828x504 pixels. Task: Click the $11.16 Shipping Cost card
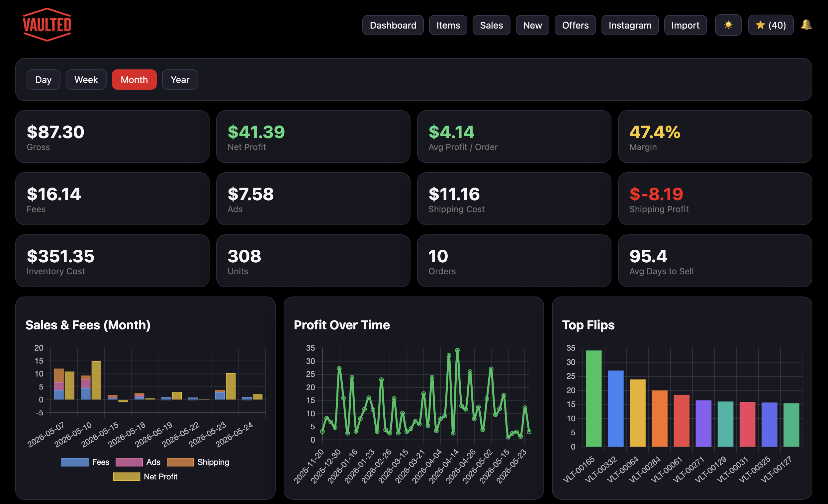tap(514, 199)
